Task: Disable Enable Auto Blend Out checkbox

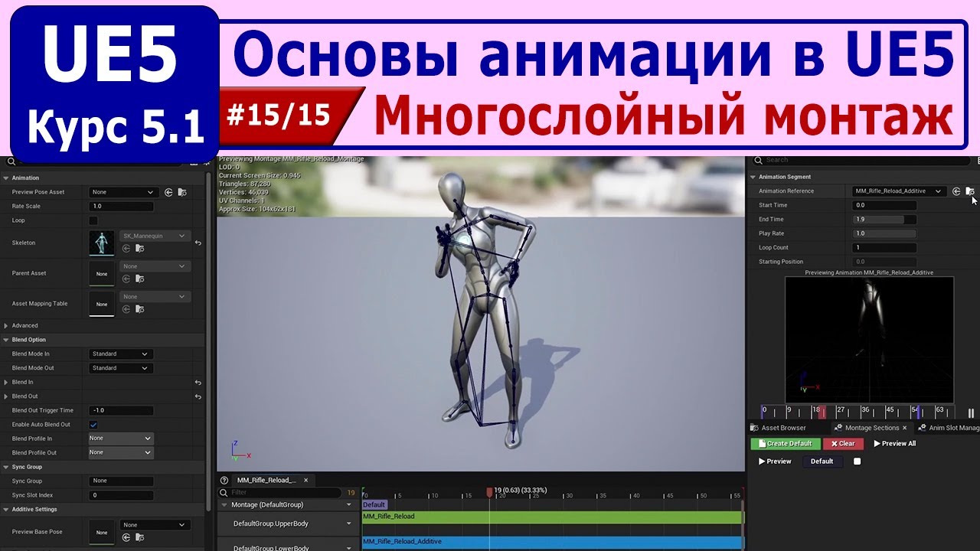Action: tap(93, 425)
